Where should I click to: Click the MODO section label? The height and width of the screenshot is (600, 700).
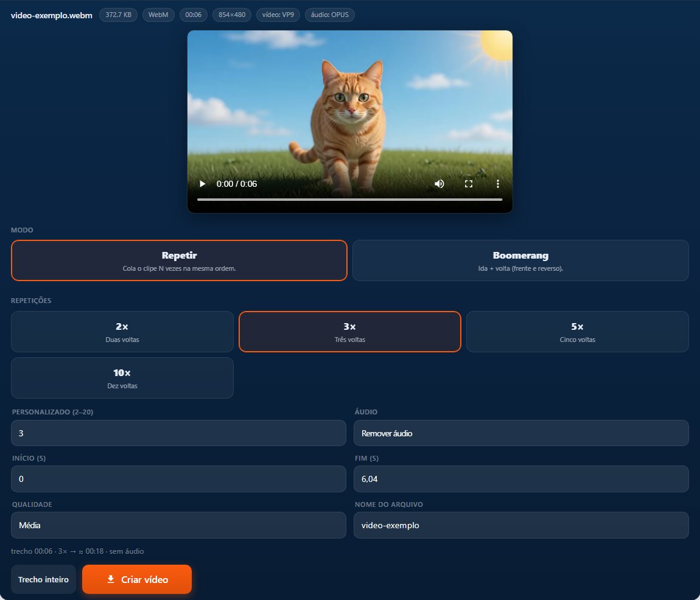point(22,230)
